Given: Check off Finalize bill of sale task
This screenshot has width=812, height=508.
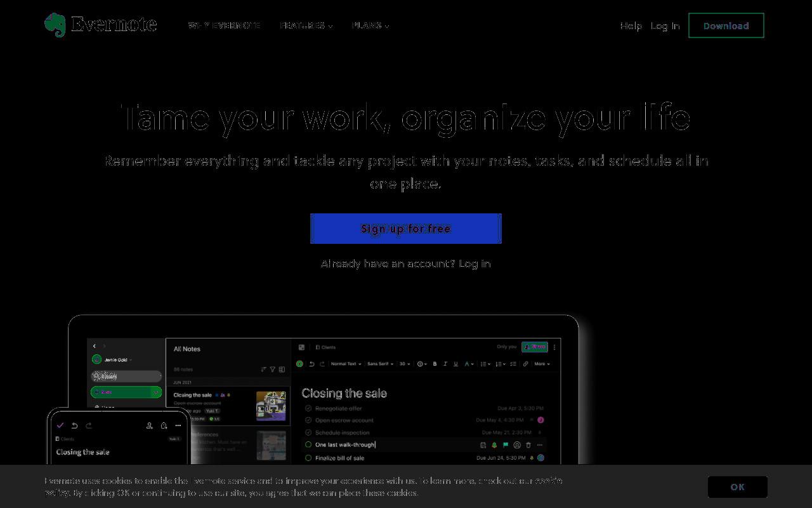Looking at the screenshot, I should point(308,458).
